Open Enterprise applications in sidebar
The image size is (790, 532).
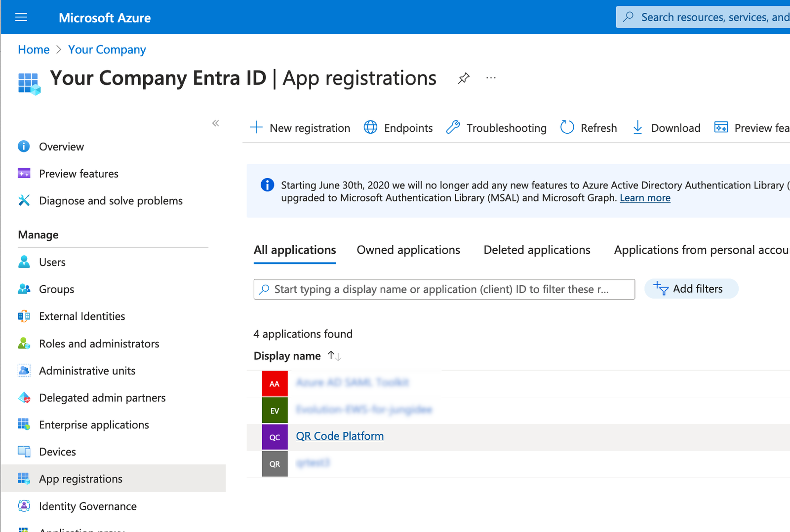(x=94, y=425)
